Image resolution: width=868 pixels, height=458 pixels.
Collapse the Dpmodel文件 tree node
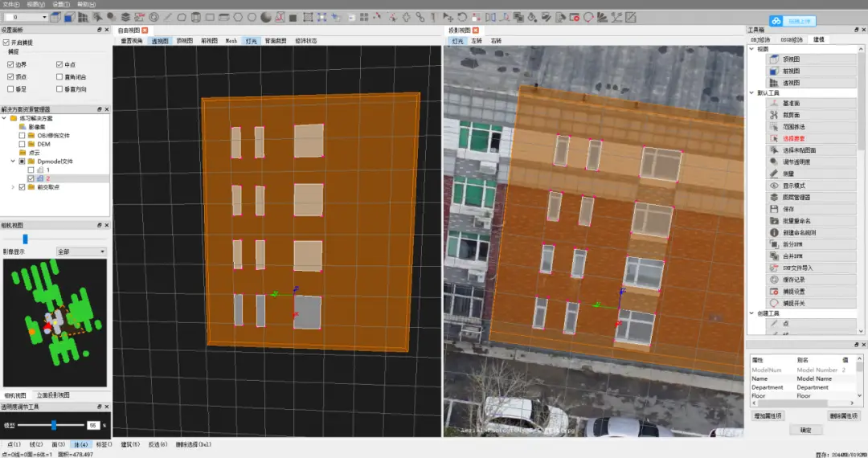click(14, 162)
